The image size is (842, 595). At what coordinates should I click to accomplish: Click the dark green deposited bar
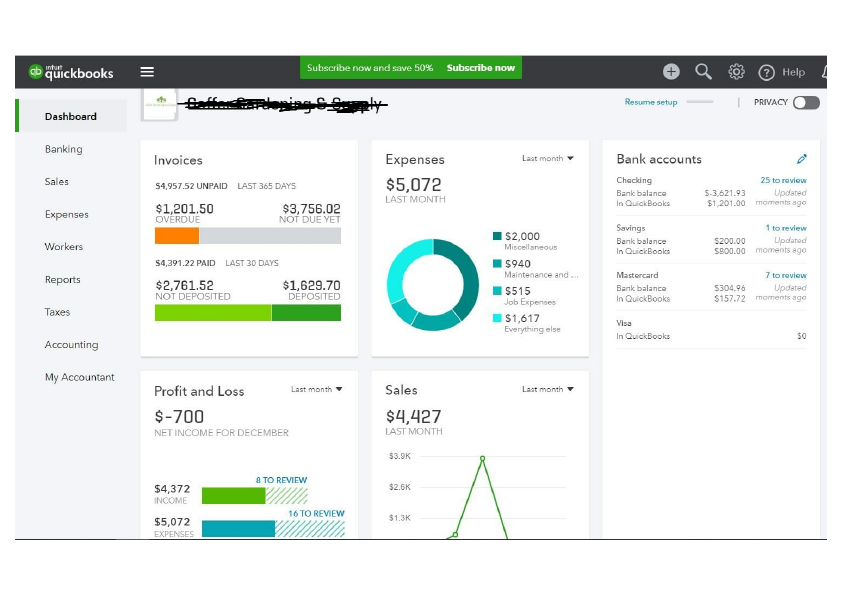click(x=306, y=313)
